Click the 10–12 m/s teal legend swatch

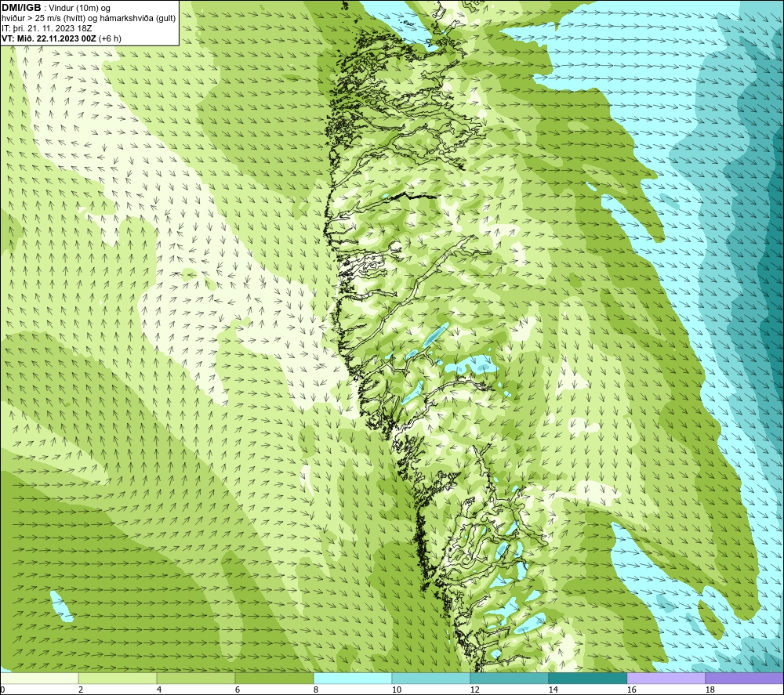pos(431,678)
